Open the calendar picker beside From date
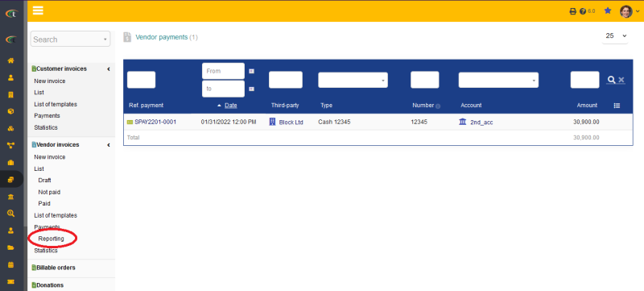This screenshot has width=644, height=291. pos(252,71)
